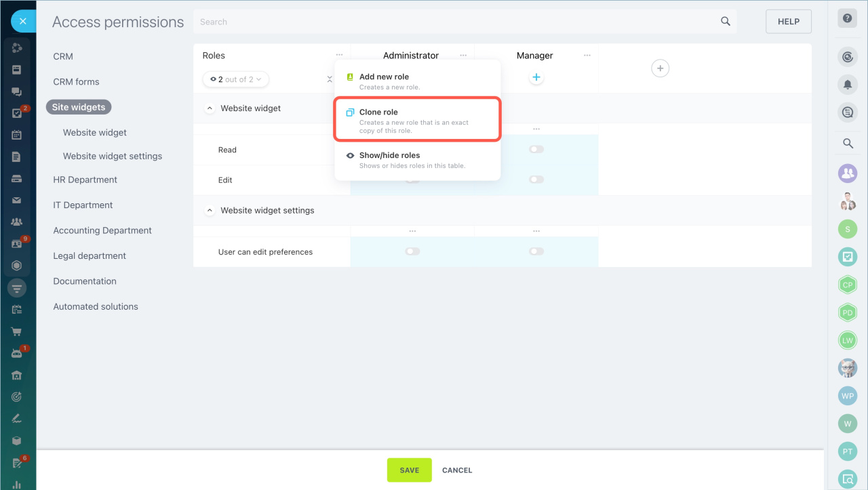This screenshot has height=490, width=868.
Task: Enable User can edit preferences for Administrator
Action: (x=412, y=251)
